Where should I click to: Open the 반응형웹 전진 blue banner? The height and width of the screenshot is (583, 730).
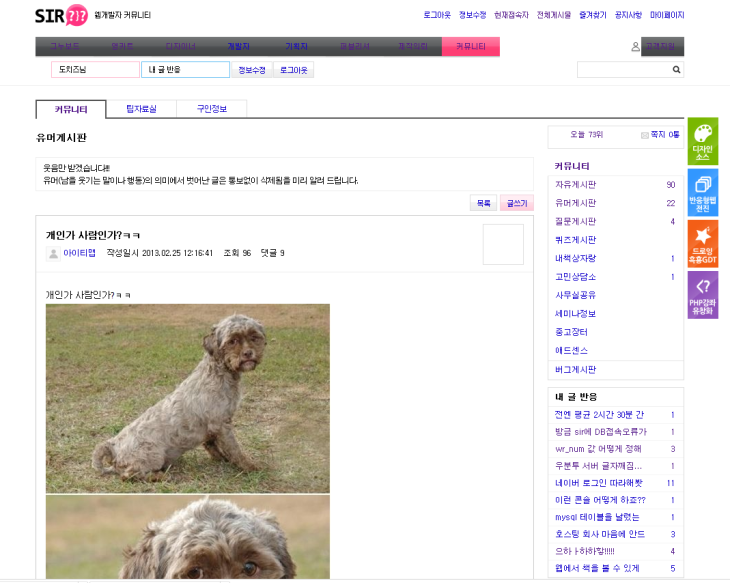point(703,193)
